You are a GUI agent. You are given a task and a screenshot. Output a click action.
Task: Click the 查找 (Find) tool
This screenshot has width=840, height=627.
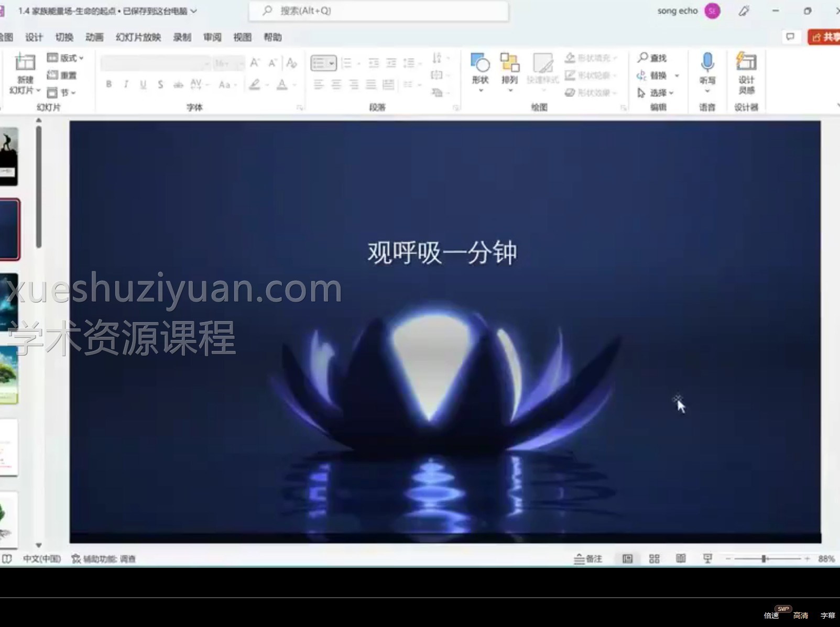(652, 58)
